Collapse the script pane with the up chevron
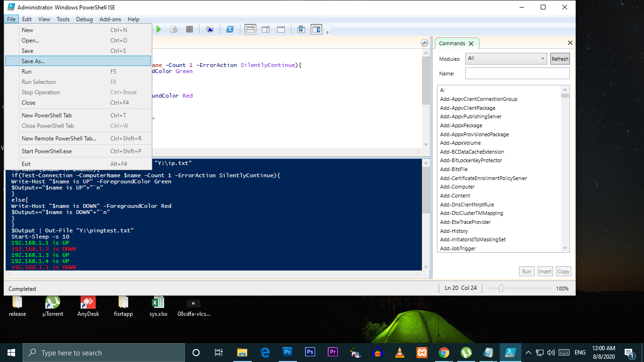The image size is (644, 362). point(424,42)
